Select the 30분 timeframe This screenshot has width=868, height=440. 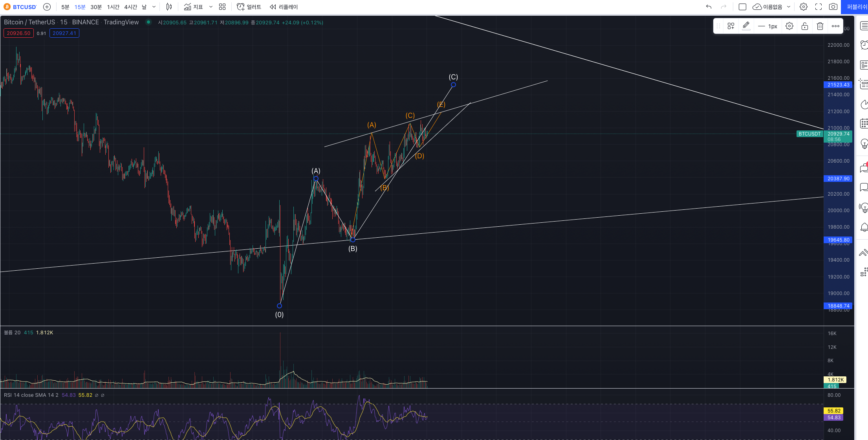(x=96, y=7)
